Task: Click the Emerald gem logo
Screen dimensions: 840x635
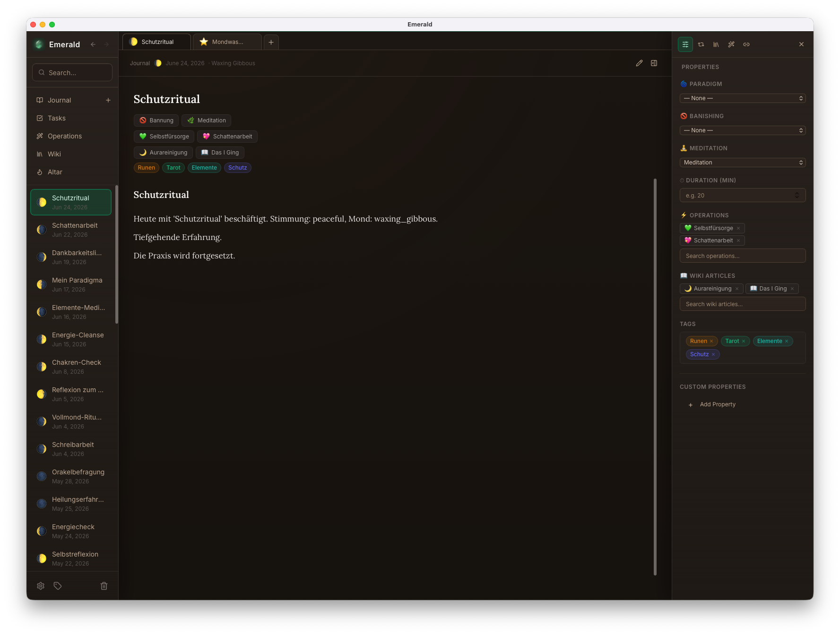Action: coord(39,44)
